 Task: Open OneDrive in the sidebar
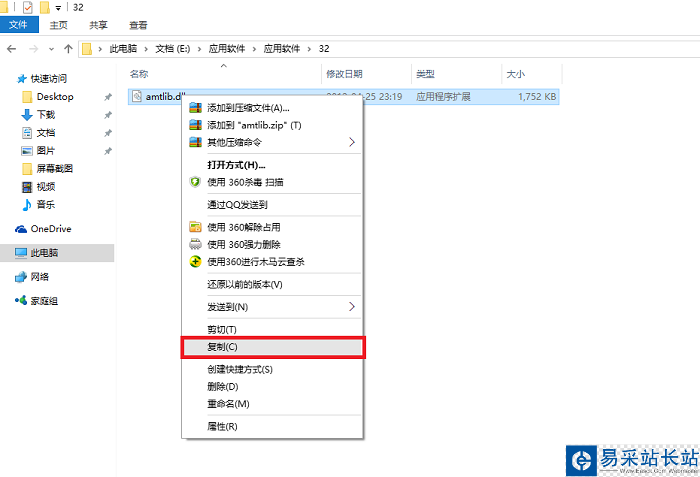pyautogui.click(x=51, y=229)
